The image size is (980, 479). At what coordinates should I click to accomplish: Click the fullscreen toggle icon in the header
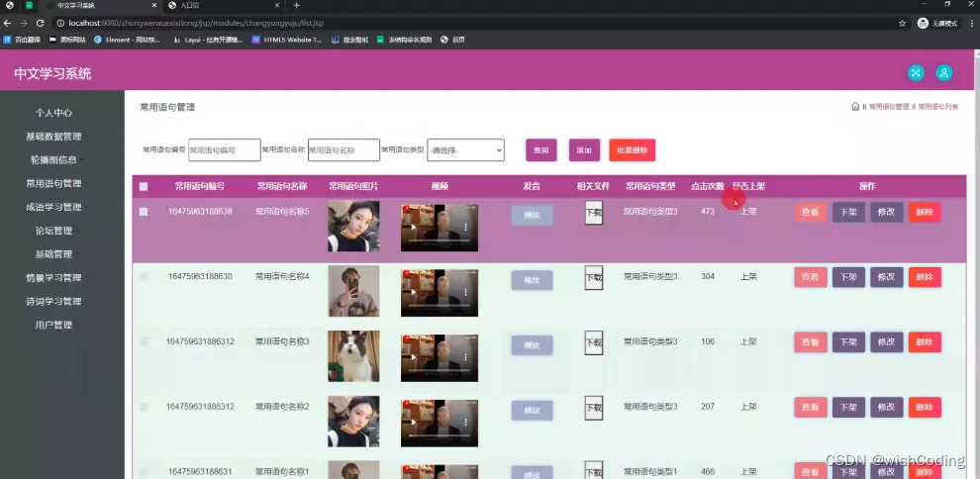click(x=916, y=73)
